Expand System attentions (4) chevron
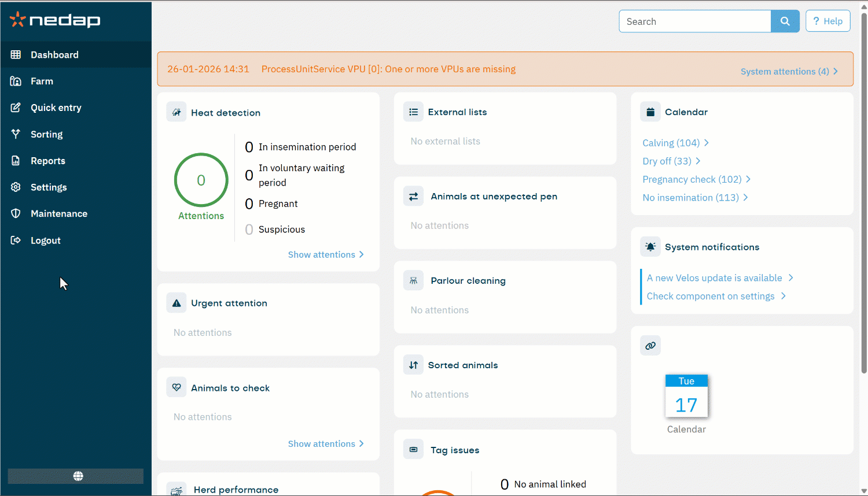 836,71
